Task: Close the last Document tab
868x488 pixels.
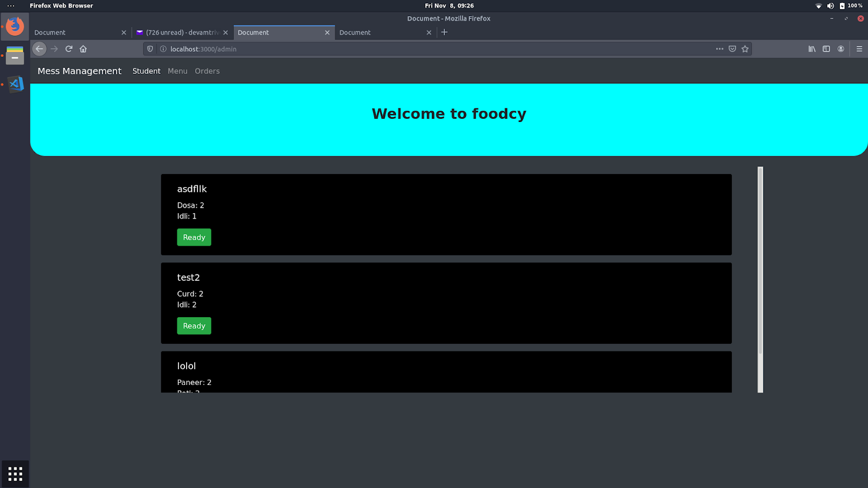Action: pos(429,33)
